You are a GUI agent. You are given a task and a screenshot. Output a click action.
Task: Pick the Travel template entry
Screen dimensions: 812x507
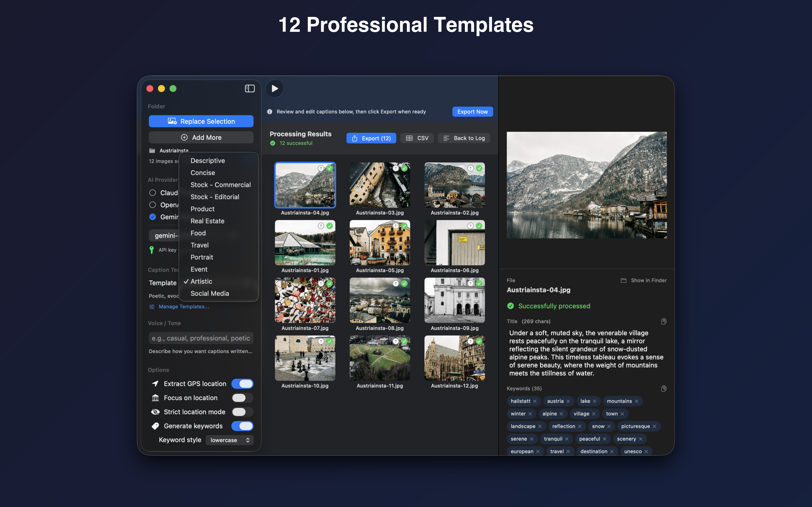(200, 245)
